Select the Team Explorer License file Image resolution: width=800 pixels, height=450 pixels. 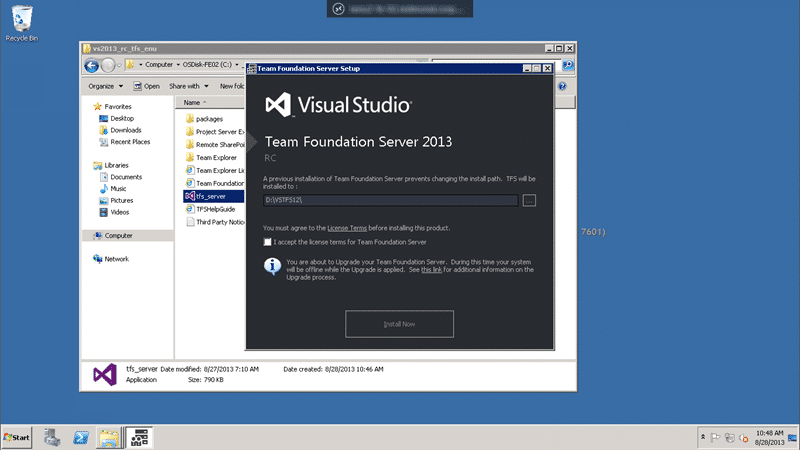(x=215, y=170)
